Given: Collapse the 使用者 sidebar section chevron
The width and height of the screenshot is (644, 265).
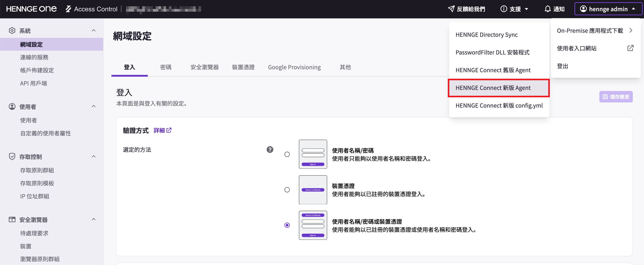Looking at the screenshot, I should 94,106.
